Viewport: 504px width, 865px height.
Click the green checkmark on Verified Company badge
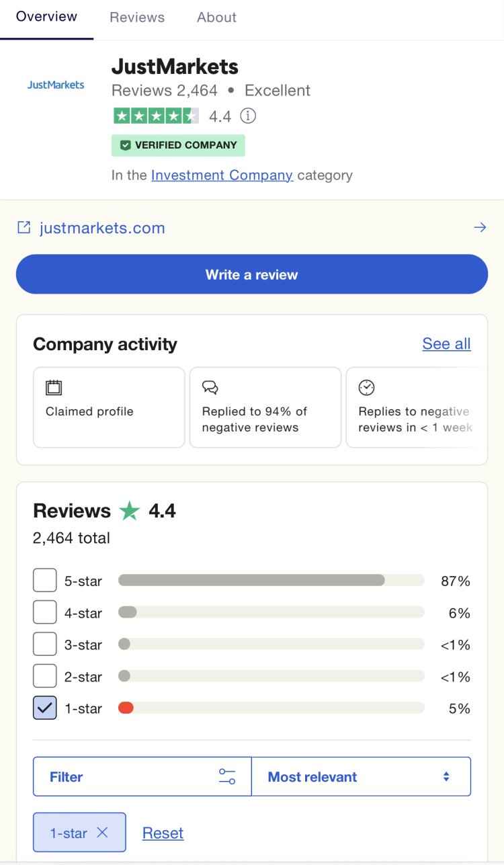click(x=124, y=145)
